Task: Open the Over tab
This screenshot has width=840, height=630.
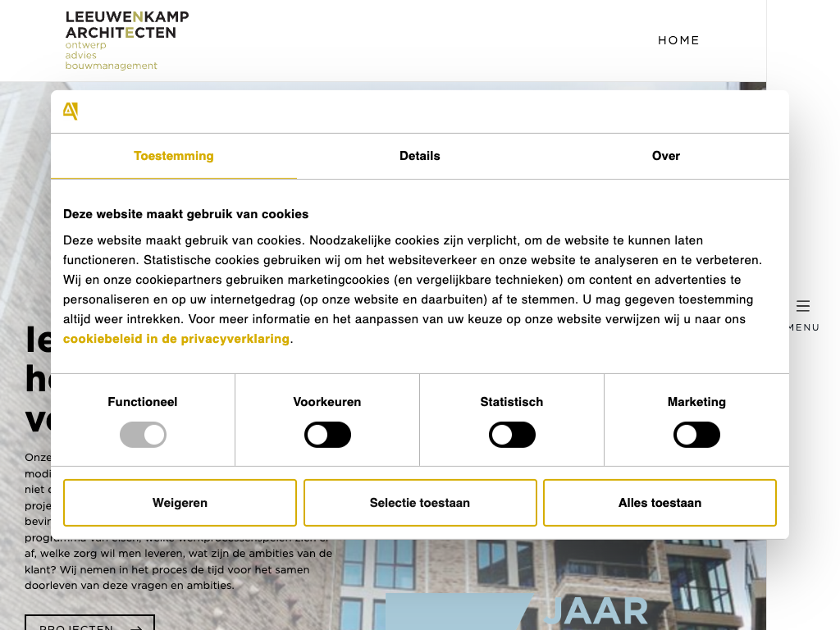Action: (x=665, y=156)
